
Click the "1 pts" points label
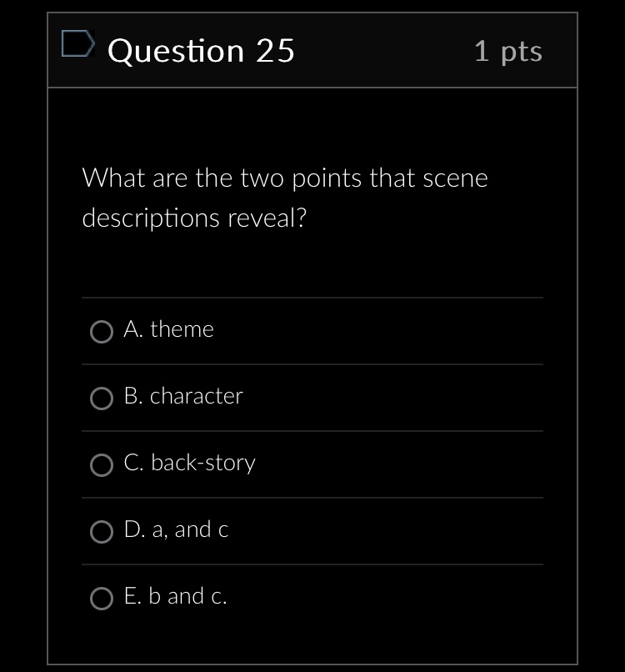tap(509, 51)
